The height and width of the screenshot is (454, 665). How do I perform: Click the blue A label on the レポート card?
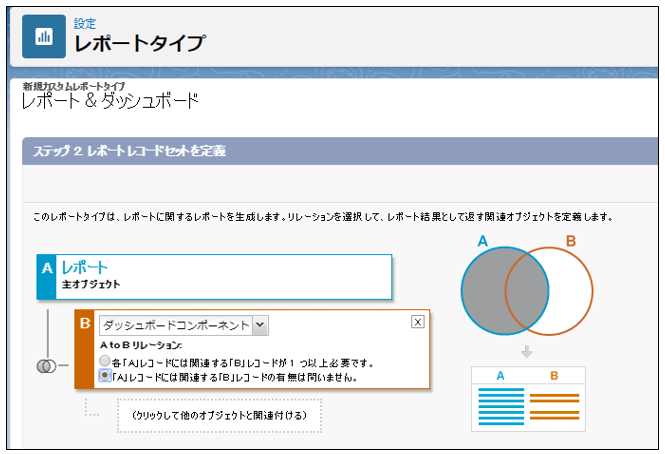pyautogui.click(x=47, y=277)
